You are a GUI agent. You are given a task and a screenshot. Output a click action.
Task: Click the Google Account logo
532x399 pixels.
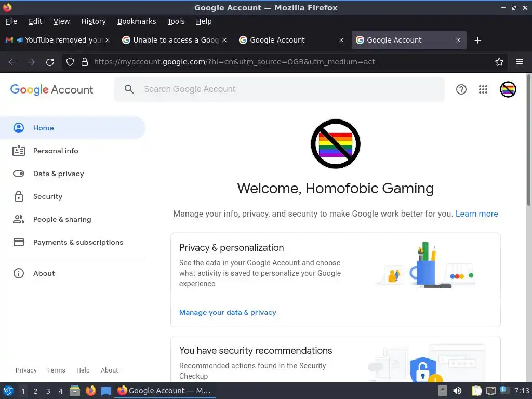pos(51,89)
